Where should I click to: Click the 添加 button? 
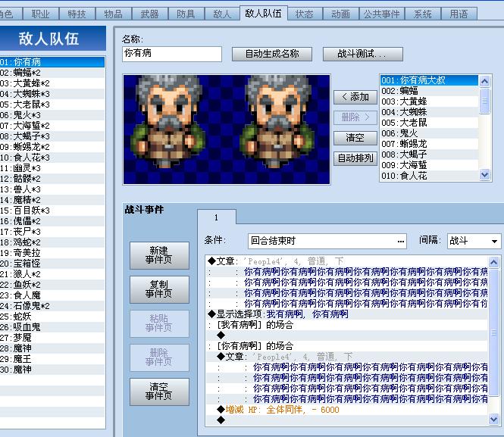(x=355, y=97)
